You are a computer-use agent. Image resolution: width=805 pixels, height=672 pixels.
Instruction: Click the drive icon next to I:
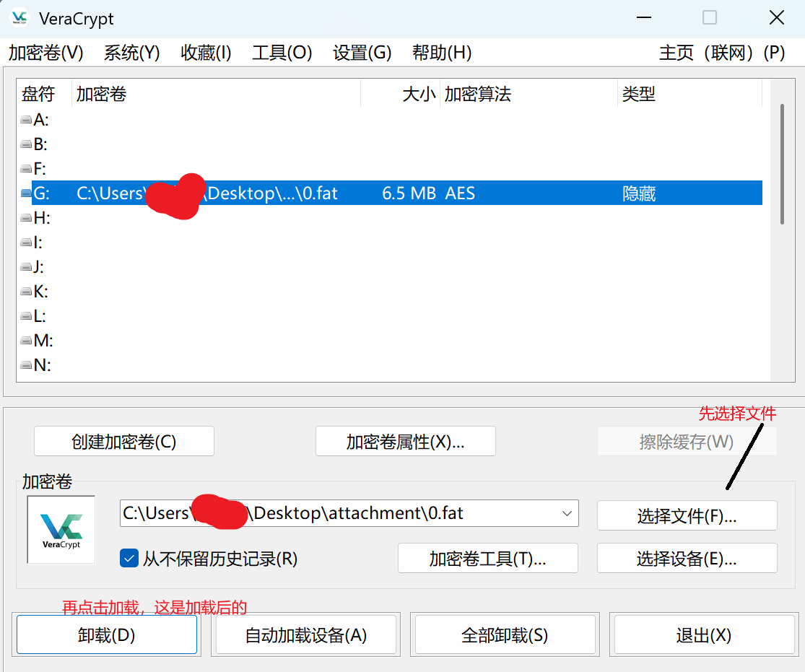[x=26, y=243]
